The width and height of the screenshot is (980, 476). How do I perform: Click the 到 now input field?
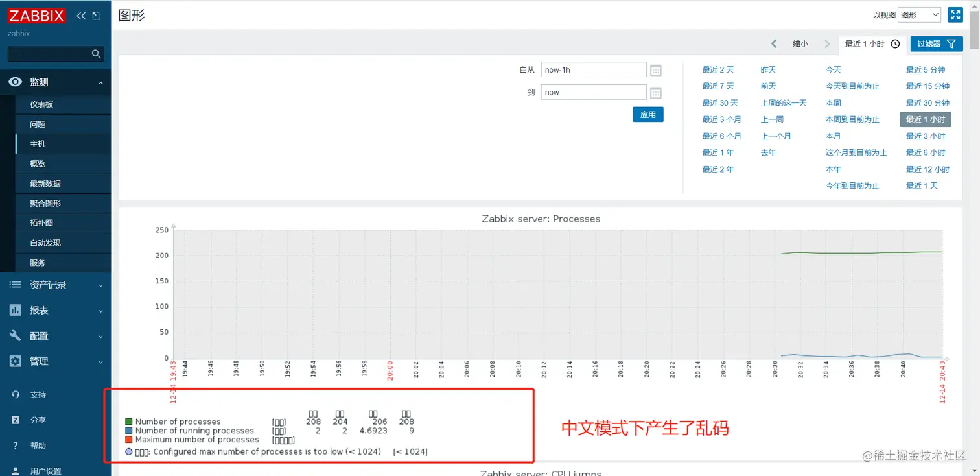pos(594,93)
